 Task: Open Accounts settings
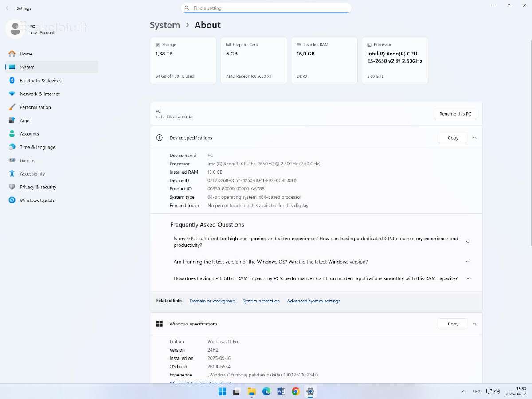[51, 133]
